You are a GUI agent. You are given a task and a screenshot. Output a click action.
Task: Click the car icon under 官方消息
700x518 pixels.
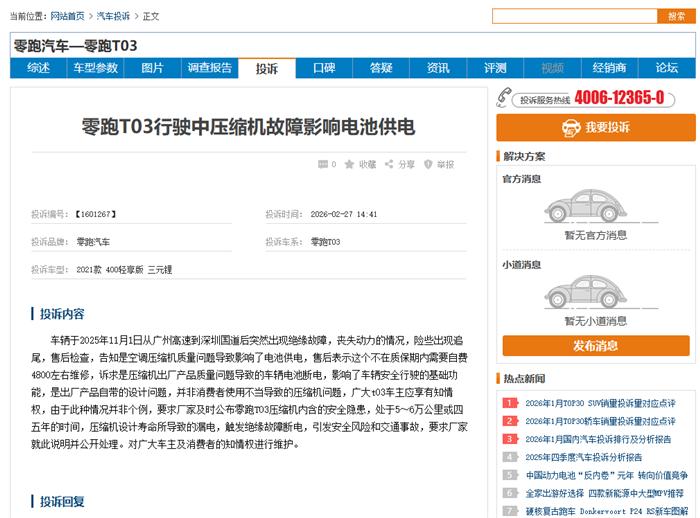tap(592, 208)
